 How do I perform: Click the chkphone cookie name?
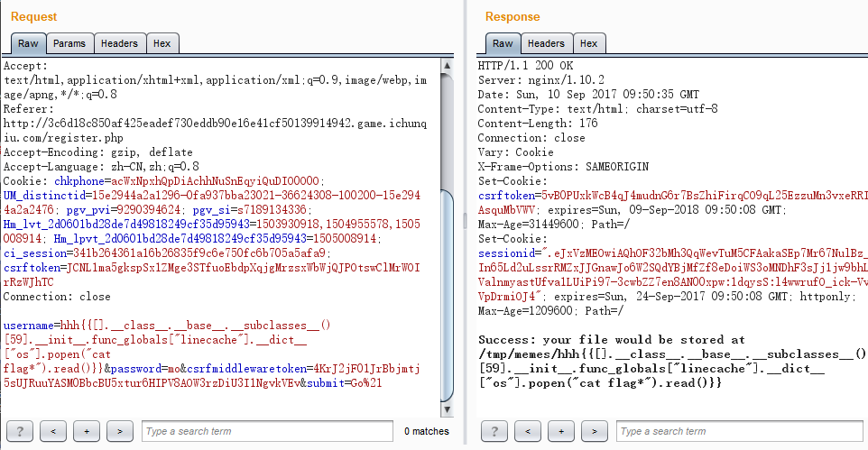[x=79, y=181]
